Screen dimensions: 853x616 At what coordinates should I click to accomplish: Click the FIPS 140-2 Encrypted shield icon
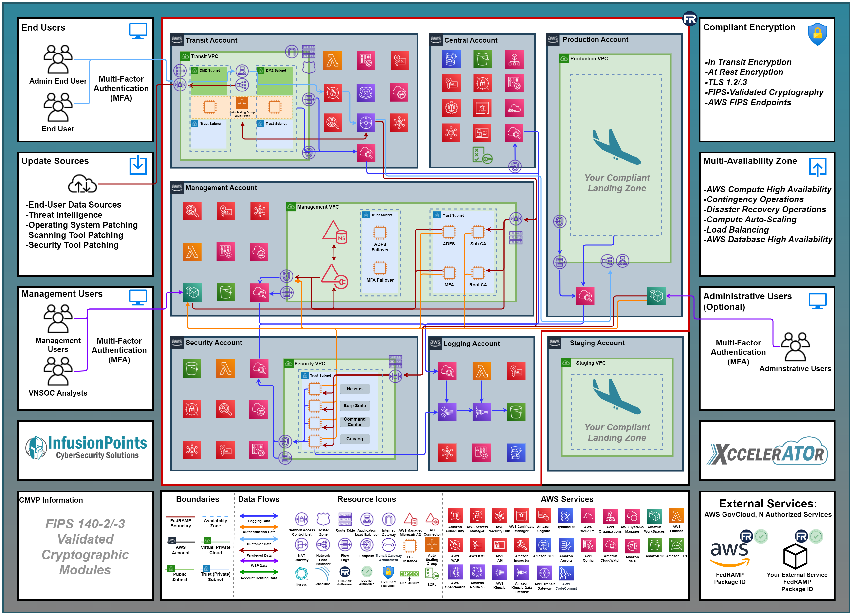[x=388, y=572]
